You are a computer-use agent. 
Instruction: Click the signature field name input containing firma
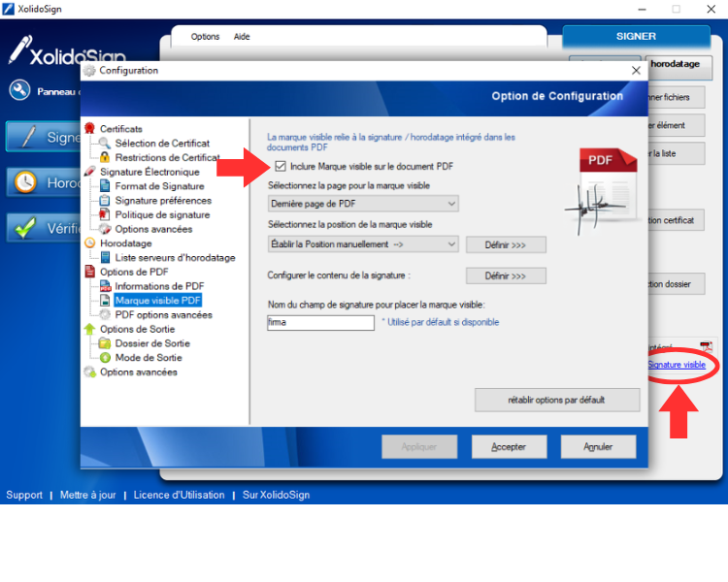coord(321,323)
